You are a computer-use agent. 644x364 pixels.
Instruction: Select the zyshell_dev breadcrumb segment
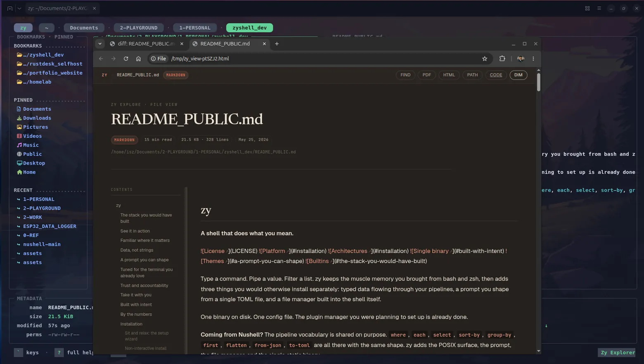pyautogui.click(x=249, y=28)
